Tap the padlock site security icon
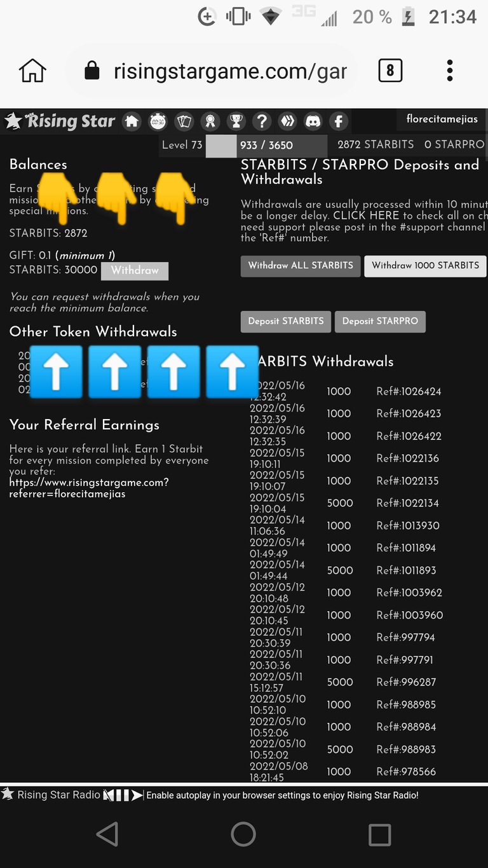This screenshot has height=868, width=488. (92, 71)
